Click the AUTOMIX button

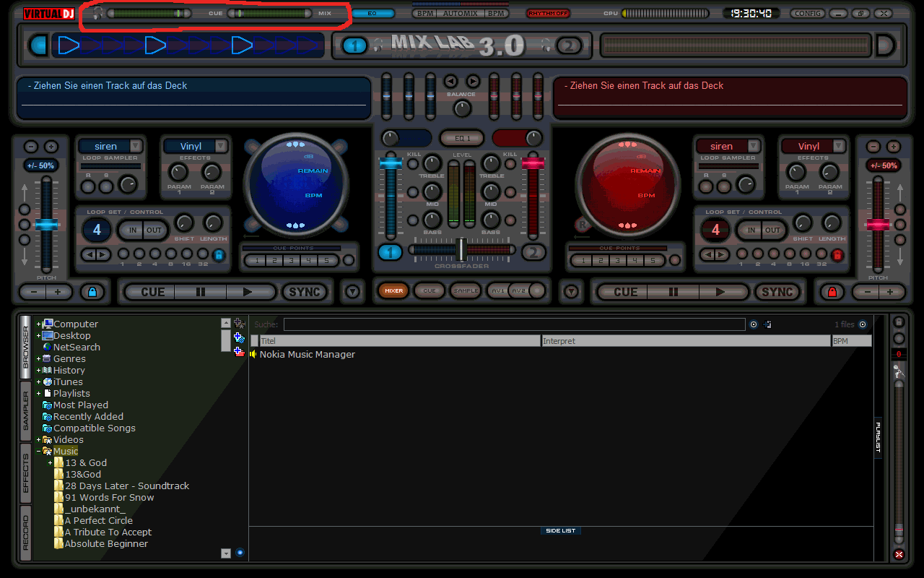pos(460,13)
